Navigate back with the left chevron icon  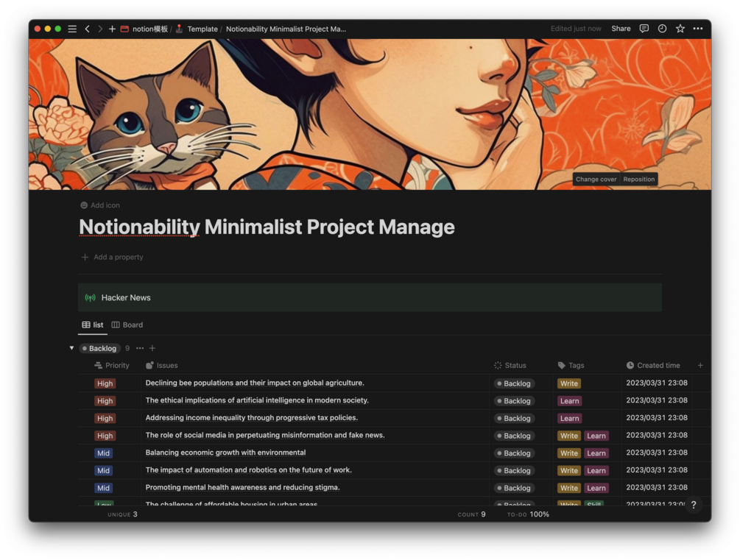click(88, 29)
